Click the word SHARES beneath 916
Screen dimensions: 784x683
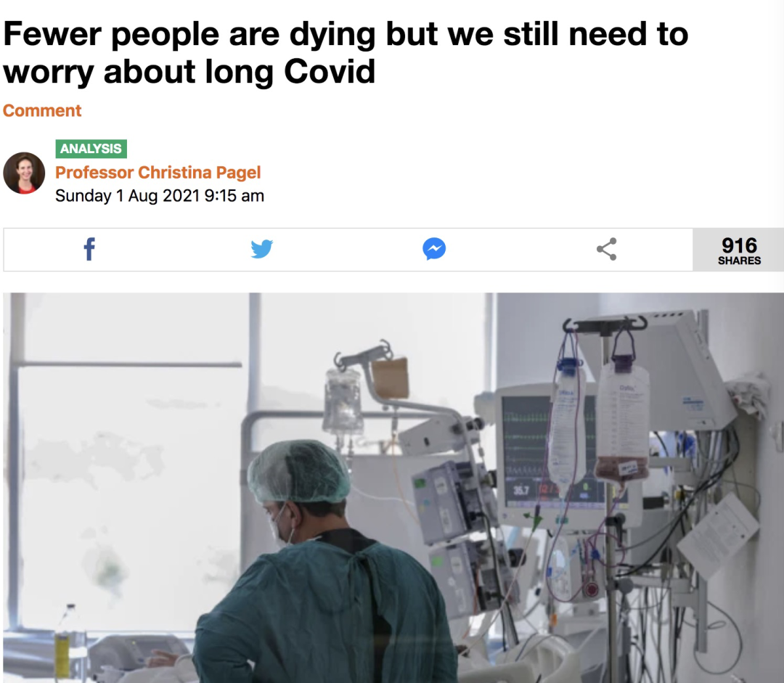739,261
